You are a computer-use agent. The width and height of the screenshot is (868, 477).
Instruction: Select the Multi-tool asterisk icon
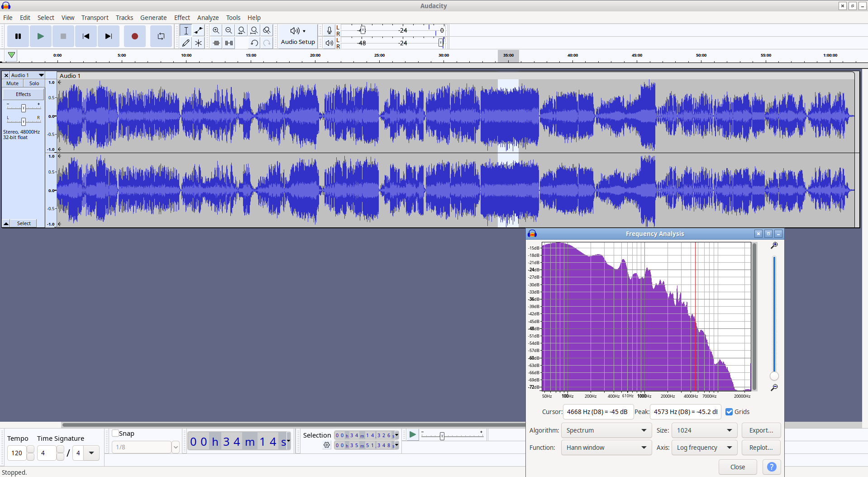point(199,43)
